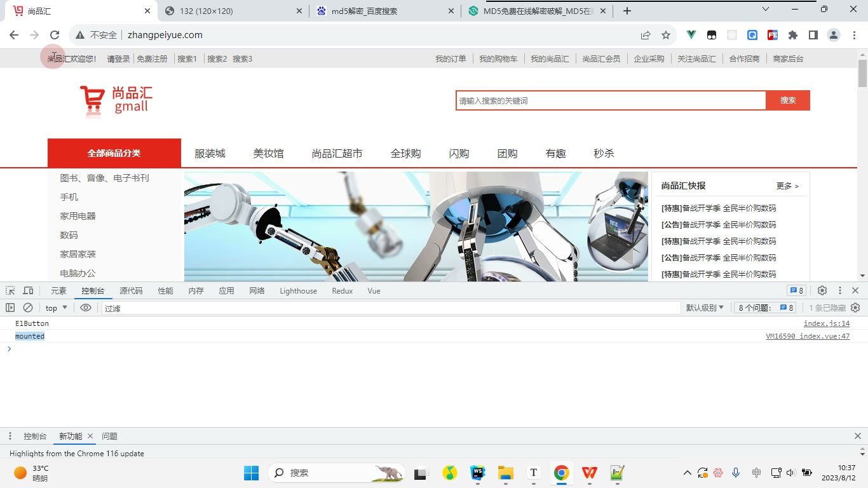Switch to the 元素 DevTools tab

point(58,290)
